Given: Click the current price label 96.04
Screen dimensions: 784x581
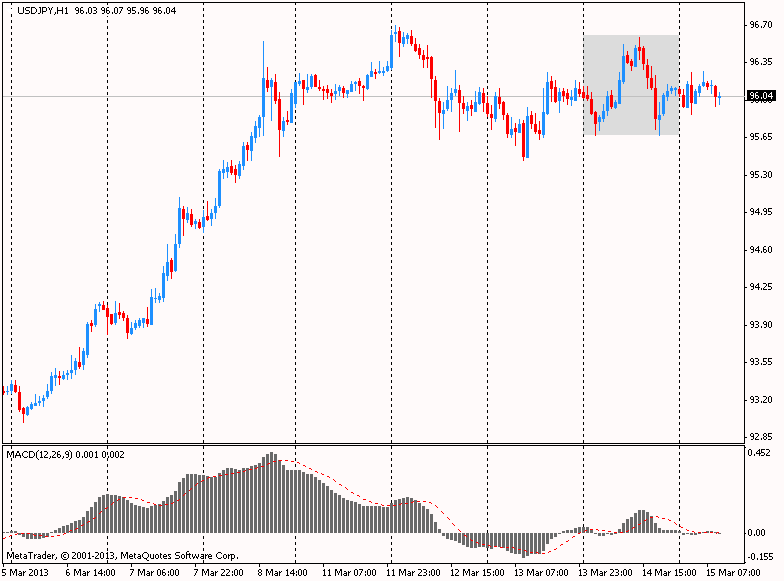Looking at the screenshot, I should [760, 96].
